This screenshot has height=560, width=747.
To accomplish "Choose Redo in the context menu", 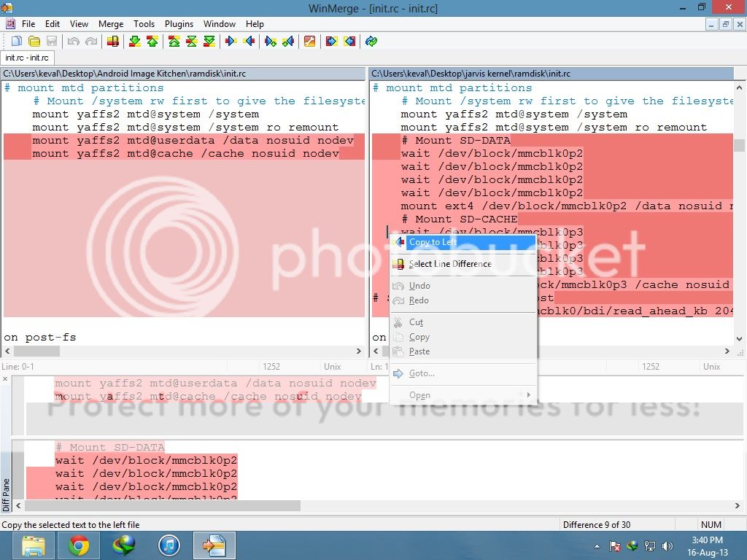I will pyautogui.click(x=463, y=300).
